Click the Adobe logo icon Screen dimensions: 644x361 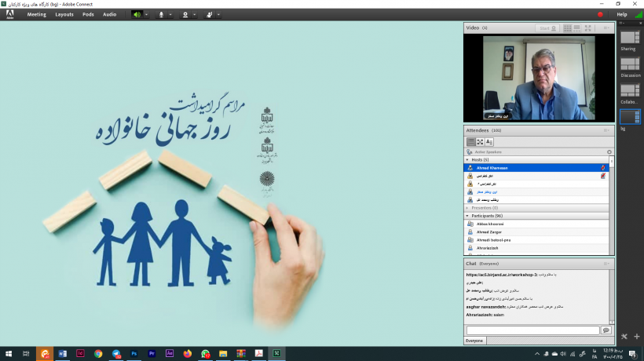click(x=10, y=14)
